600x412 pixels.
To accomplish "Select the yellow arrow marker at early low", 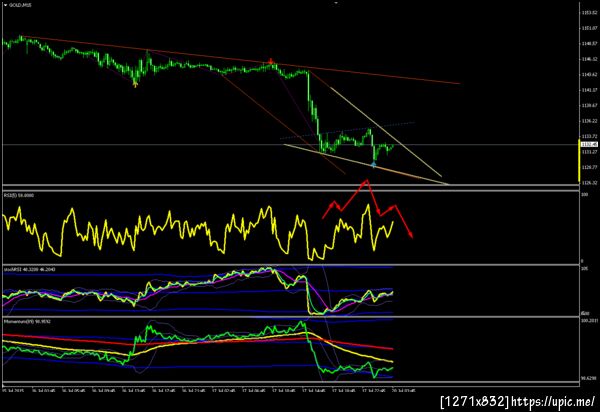I will coord(135,84).
